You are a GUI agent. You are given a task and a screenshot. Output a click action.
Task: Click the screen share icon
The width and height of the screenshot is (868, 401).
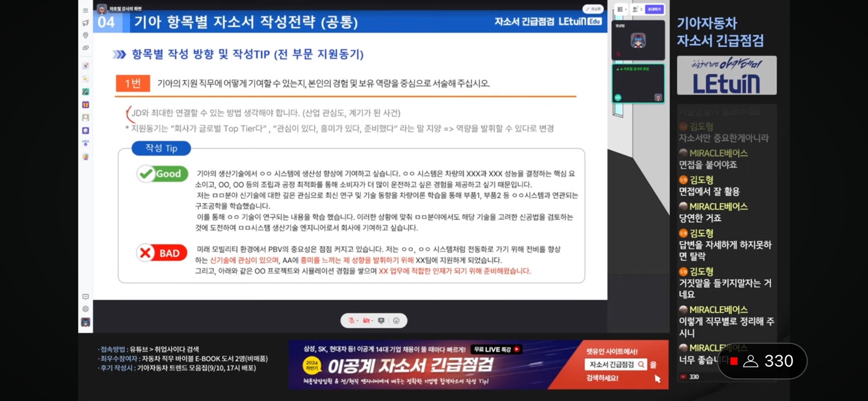[x=381, y=321]
